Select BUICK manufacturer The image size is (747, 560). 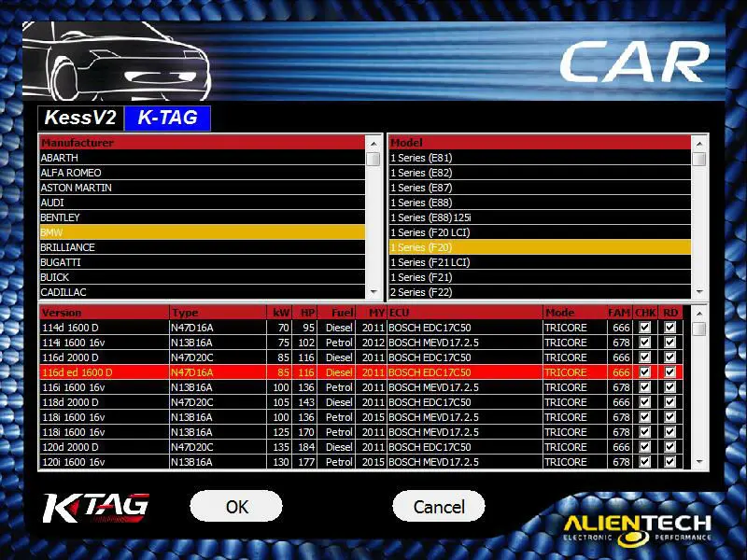(203, 277)
